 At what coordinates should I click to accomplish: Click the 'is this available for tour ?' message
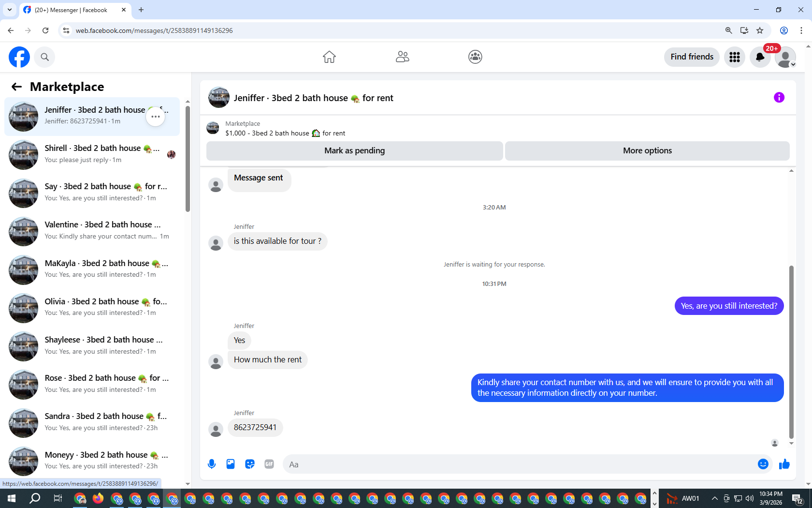pyautogui.click(x=277, y=241)
